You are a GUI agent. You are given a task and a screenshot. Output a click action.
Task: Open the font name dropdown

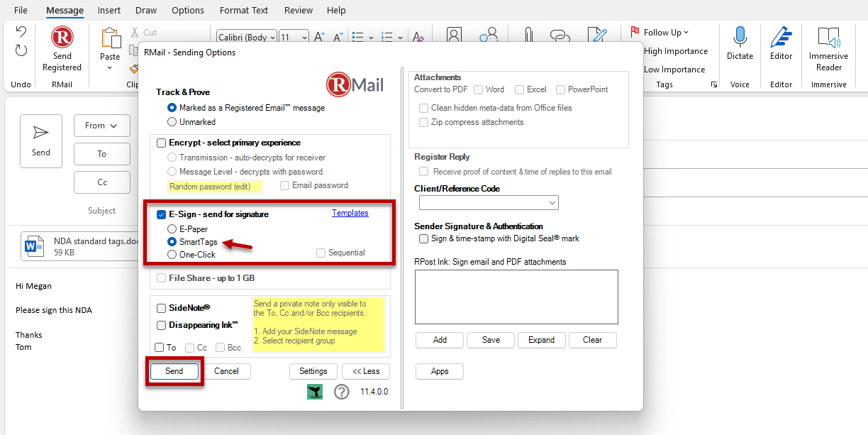pyautogui.click(x=272, y=37)
